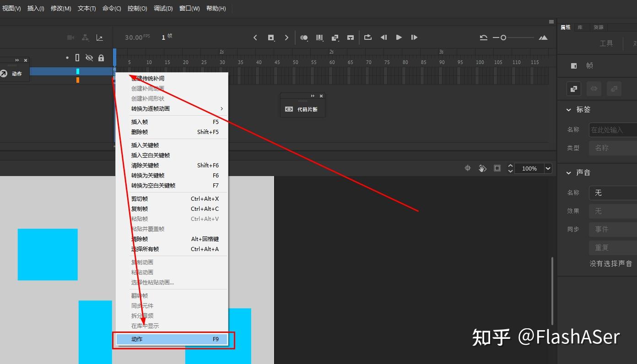The image size is (637, 364).
Task: Jump to the previous keyframe arrow
Action: 255,37
